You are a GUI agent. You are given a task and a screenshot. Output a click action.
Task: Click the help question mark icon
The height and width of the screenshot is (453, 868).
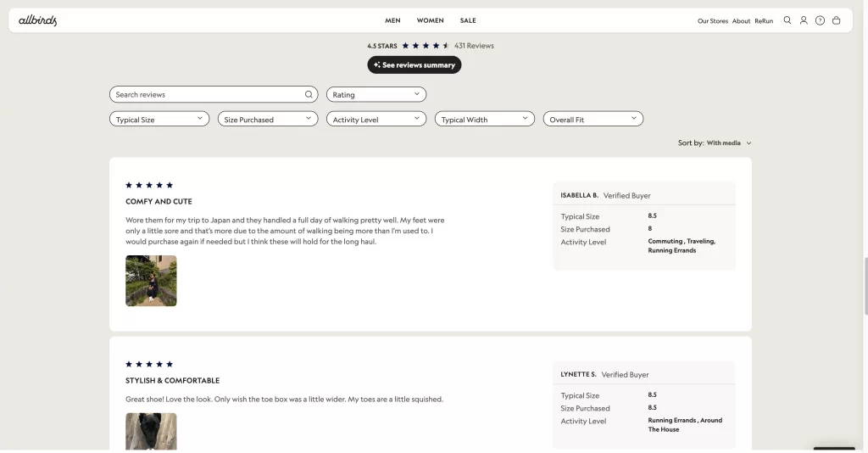click(820, 20)
